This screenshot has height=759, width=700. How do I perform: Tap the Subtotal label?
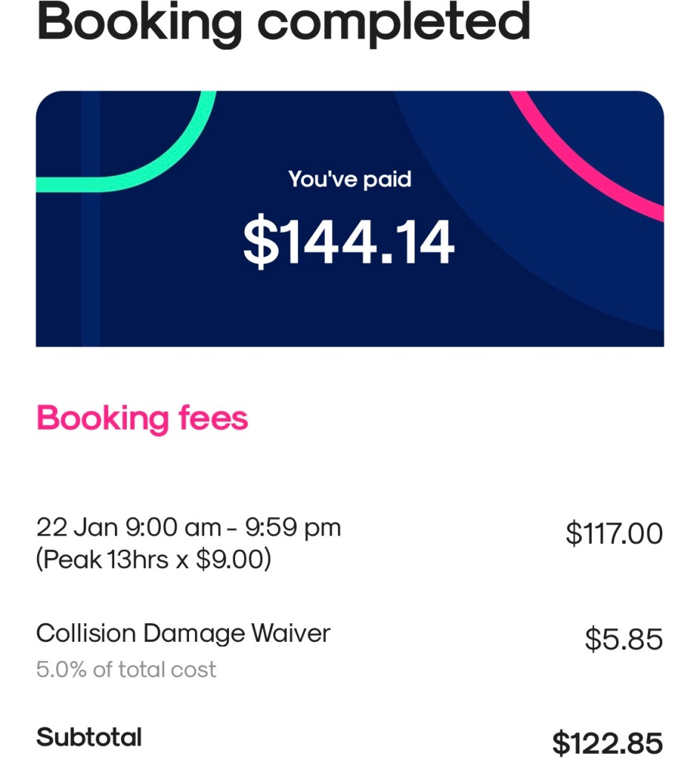click(89, 737)
